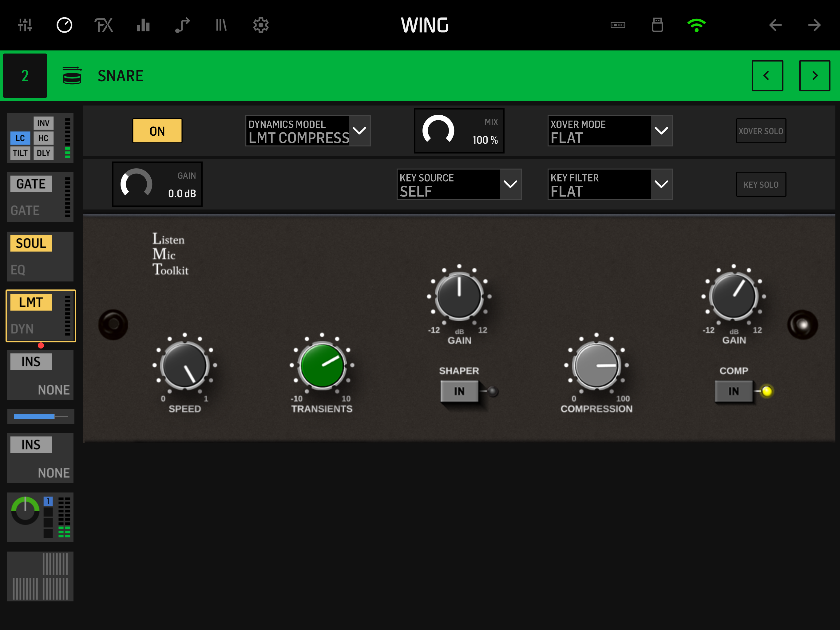Viewport: 840px width, 630px height.
Task: Open the second INS NONE slot
Action: coord(40,458)
